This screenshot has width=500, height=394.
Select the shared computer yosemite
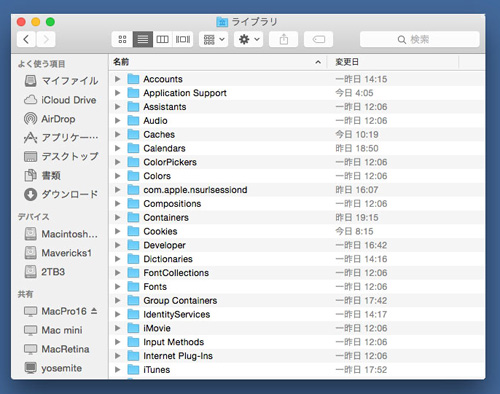pos(53,368)
